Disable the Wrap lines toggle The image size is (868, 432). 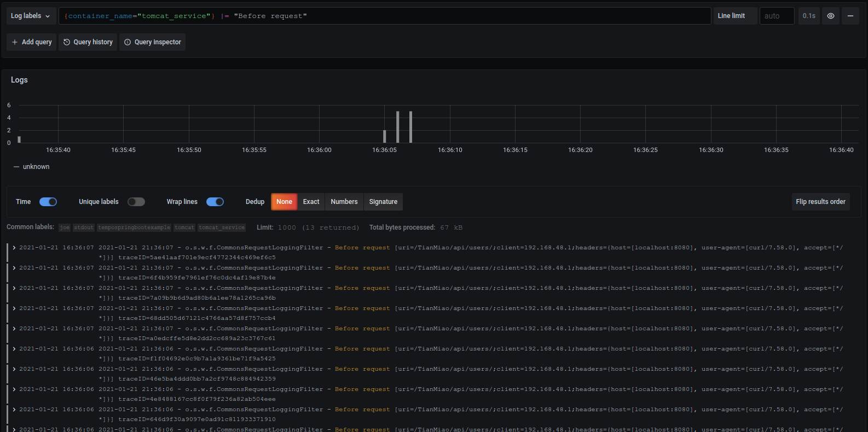click(x=215, y=202)
